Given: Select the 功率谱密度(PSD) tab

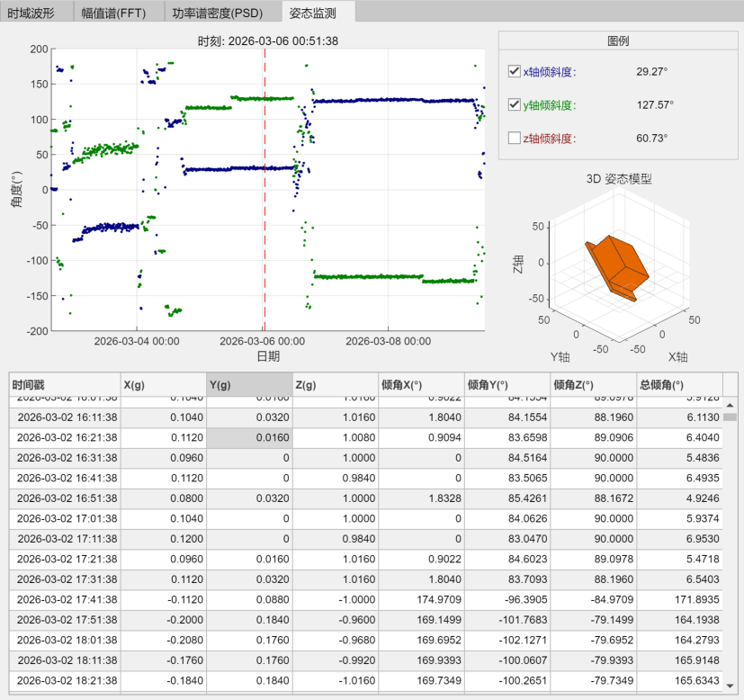Looking at the screenshot, I should point(218,13).
